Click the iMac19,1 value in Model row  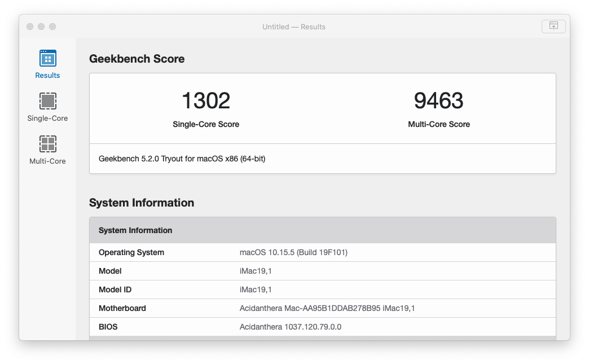point(256,271)
